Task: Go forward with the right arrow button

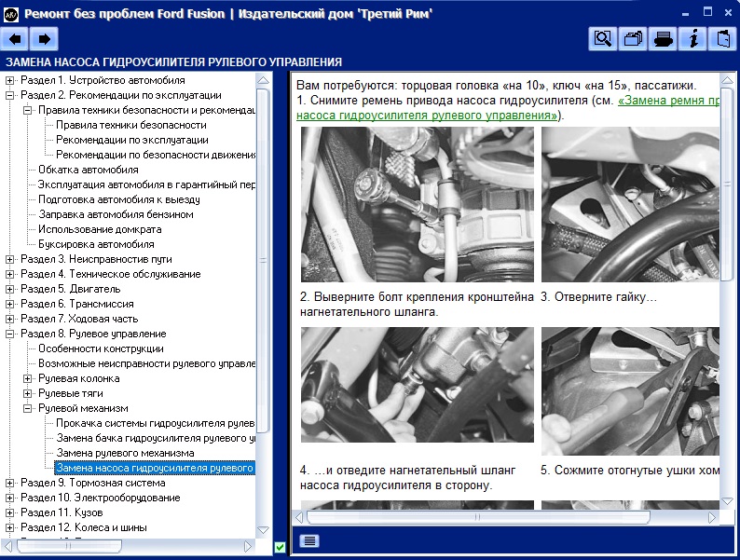Action: point(44,39)
